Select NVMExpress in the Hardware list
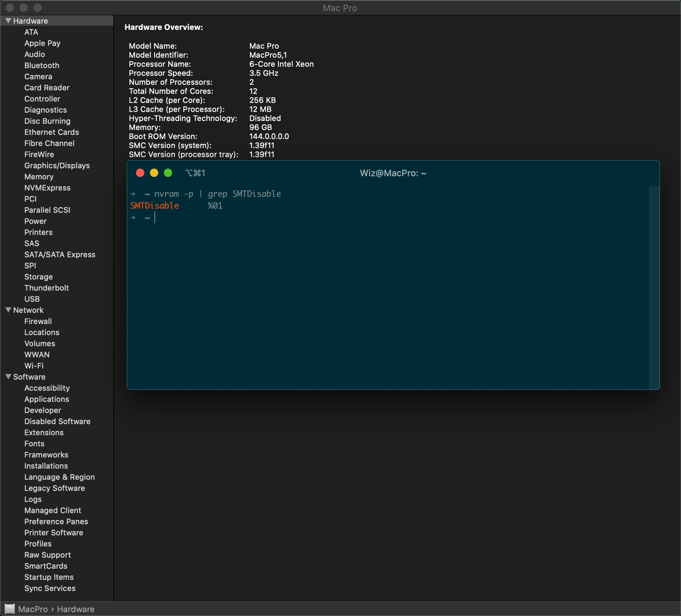 pos(47,188)
